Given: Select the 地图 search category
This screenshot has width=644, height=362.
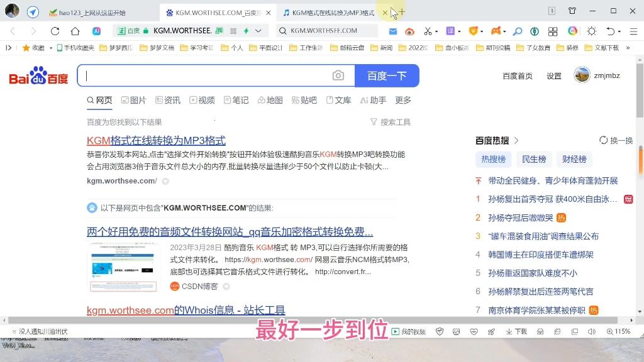Looking at the screenshot, I should tap(270, 100).
